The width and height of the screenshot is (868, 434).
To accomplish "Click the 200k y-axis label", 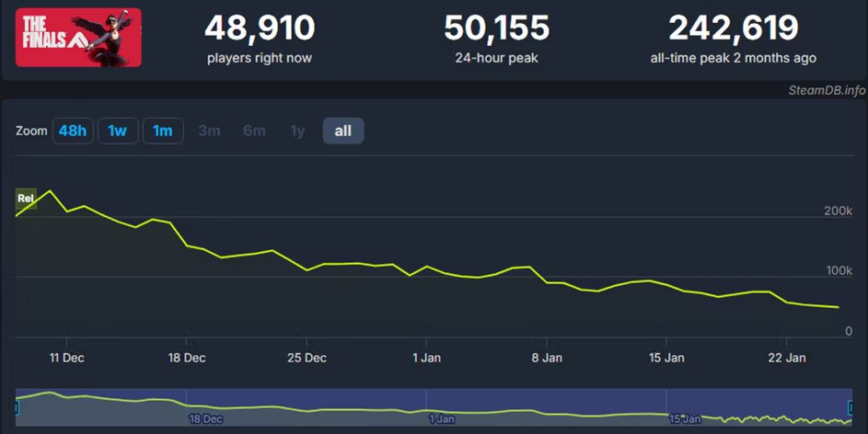I will click(839, 211).
